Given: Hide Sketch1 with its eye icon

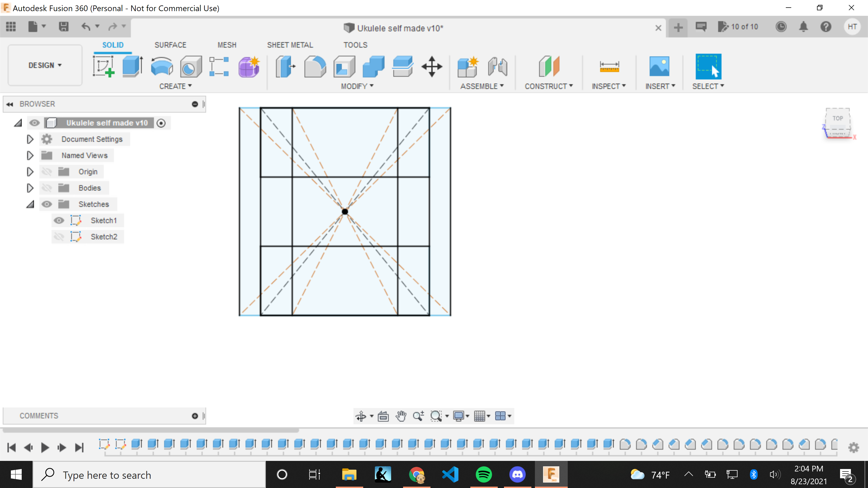Looking at the screenshot, I should tap(59, 220).
